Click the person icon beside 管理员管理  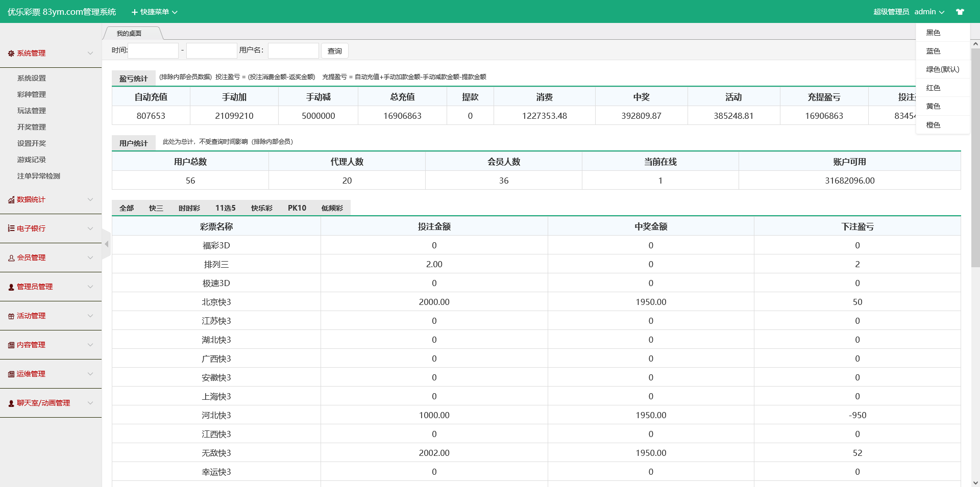click(11, 287)
